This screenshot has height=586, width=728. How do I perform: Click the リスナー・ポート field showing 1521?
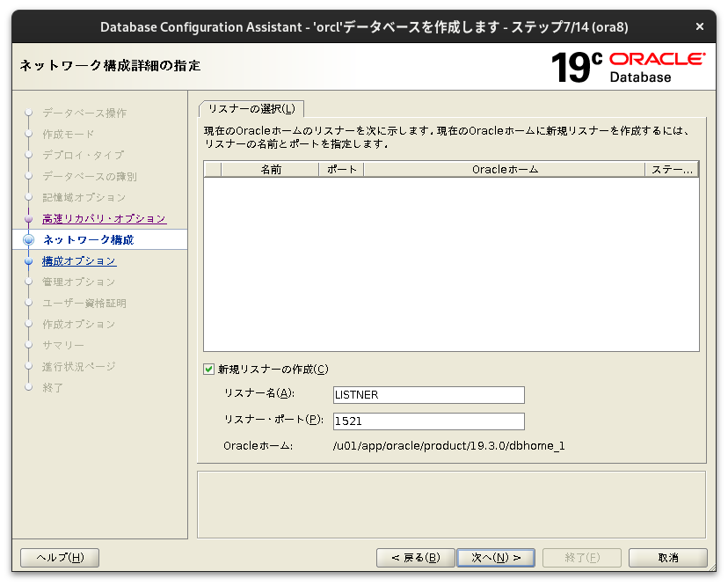[x=428, y=421]
